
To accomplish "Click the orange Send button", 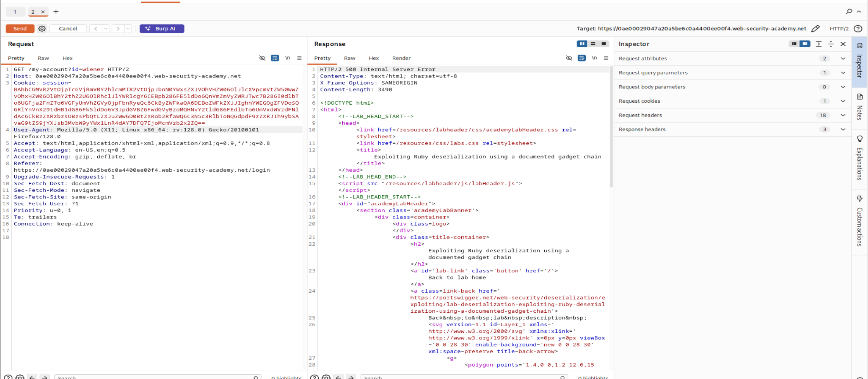I will tap(20, 29).
